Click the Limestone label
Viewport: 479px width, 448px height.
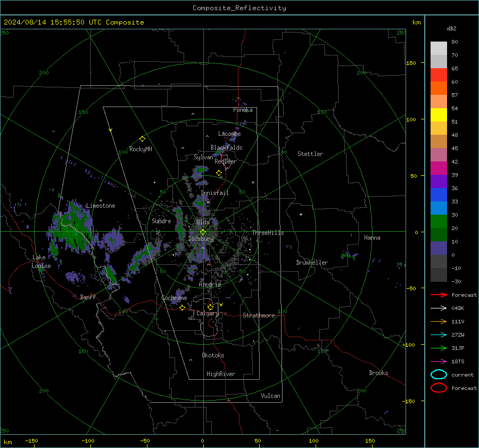(x=101, y=206)
